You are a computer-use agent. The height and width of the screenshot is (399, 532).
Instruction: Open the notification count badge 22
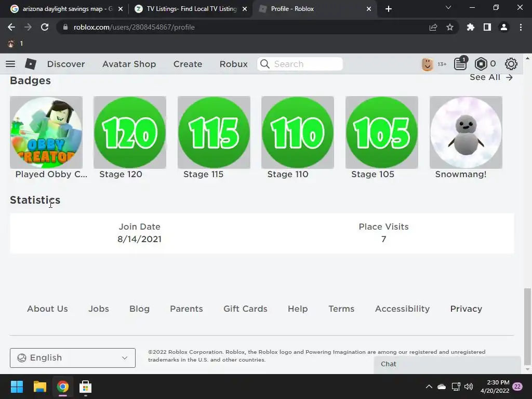tap(517, 387)
